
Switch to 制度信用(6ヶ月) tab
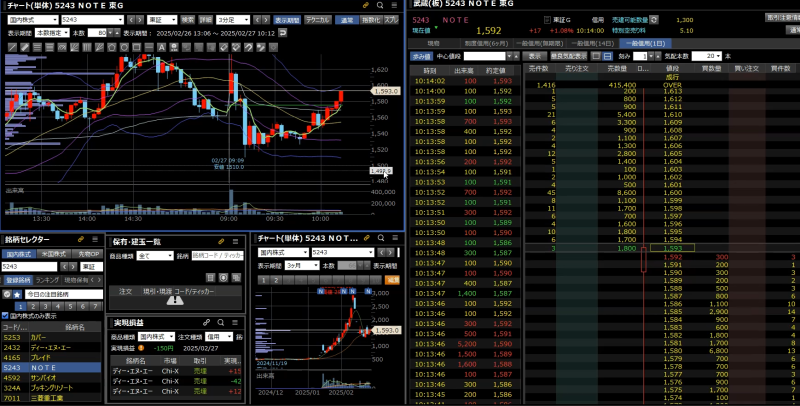[x=486, y=44]
